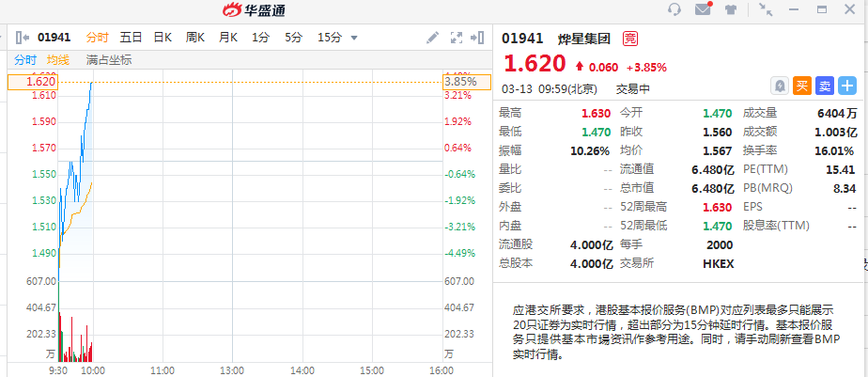Screen dimensions: 868x377
Task: Collapse the left panel arrow icon
Action: tap(22, 38)
